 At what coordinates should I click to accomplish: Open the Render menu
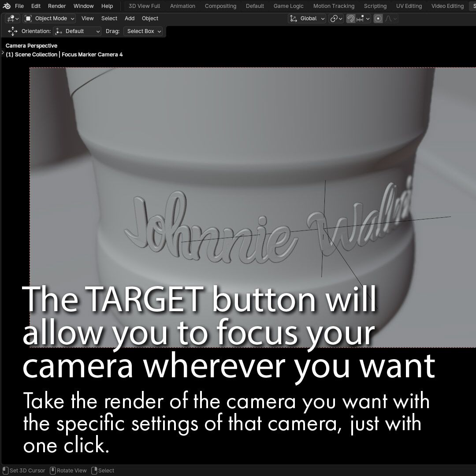57,6
